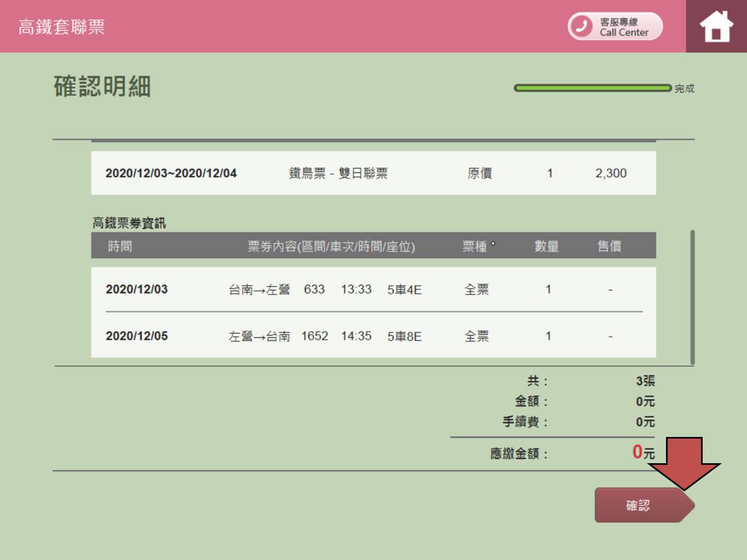Go to the home screen icon
The height and width of the screenshot is (560, 747).
coord(716,26)
